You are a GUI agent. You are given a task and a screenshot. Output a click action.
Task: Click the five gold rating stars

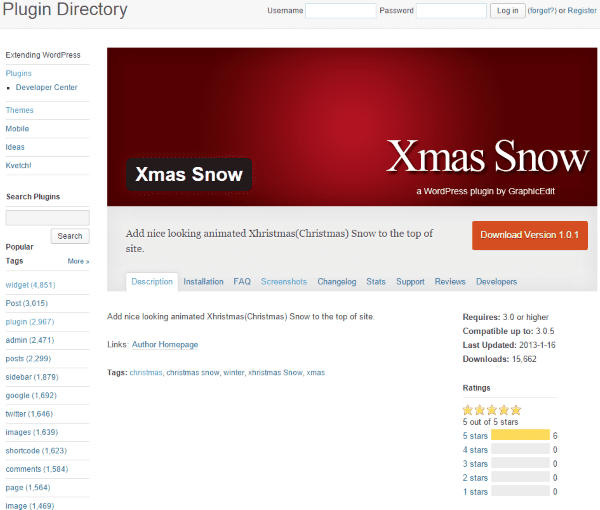(492, 410)
